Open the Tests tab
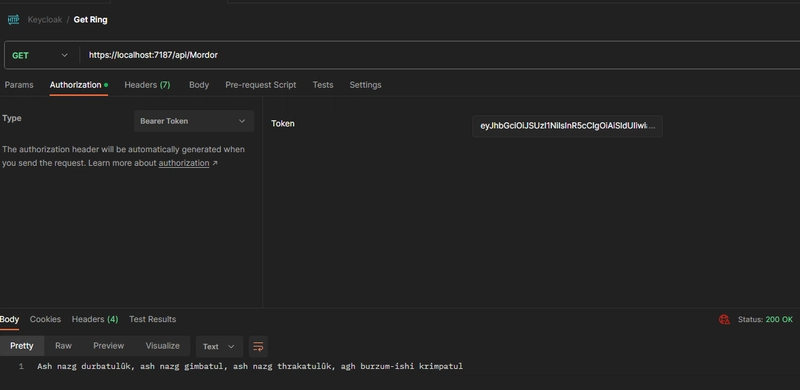Screen dimensions: 800x390 [x=323, y=85]
